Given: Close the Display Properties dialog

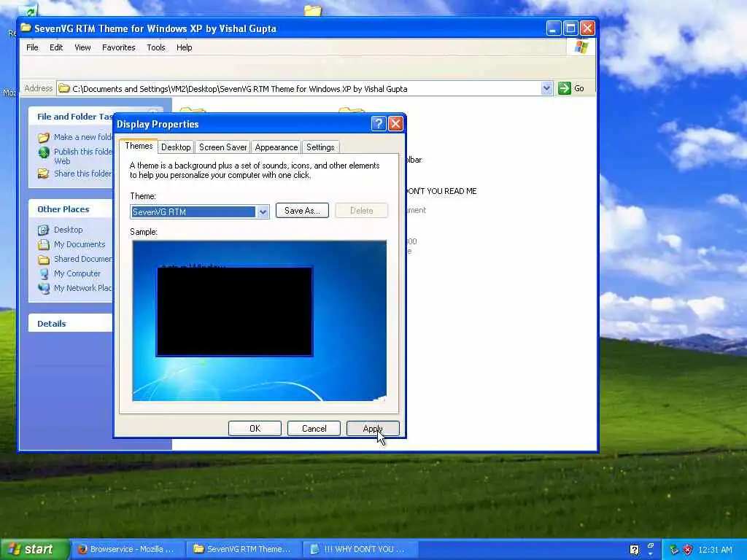Looking at the screenshot, I should pyautogui.click(x=395, y=124).
